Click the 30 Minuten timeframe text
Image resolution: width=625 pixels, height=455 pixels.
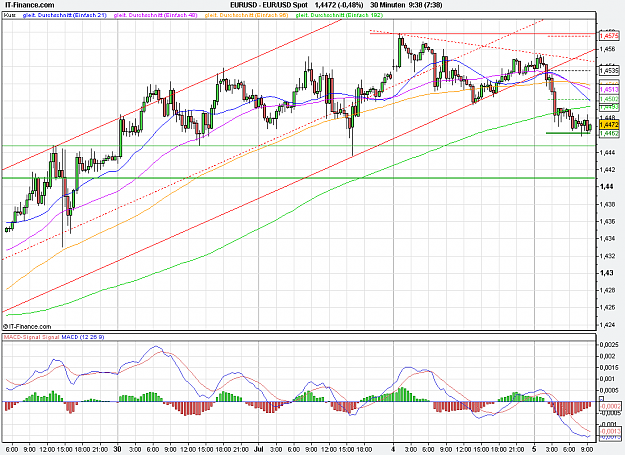pos(387,5)
